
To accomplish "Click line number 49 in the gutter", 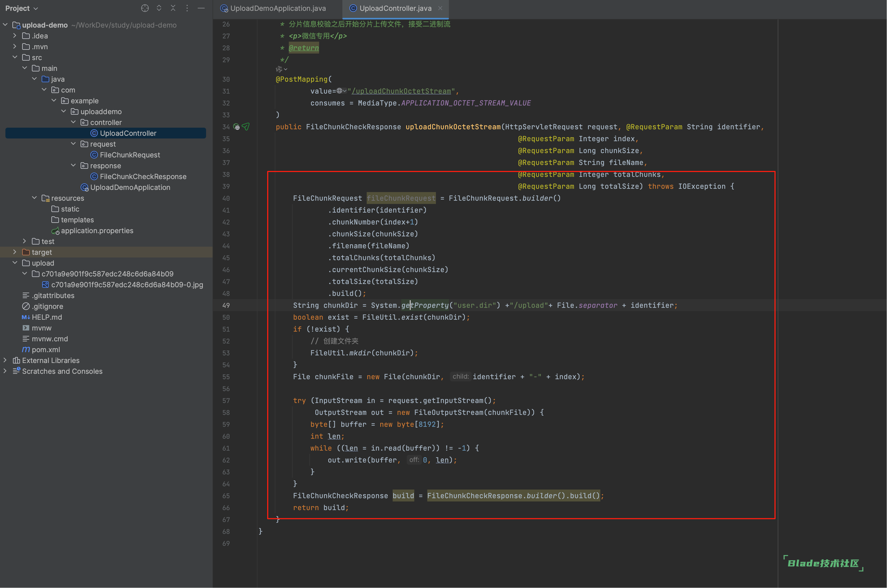I will [226, 306].
